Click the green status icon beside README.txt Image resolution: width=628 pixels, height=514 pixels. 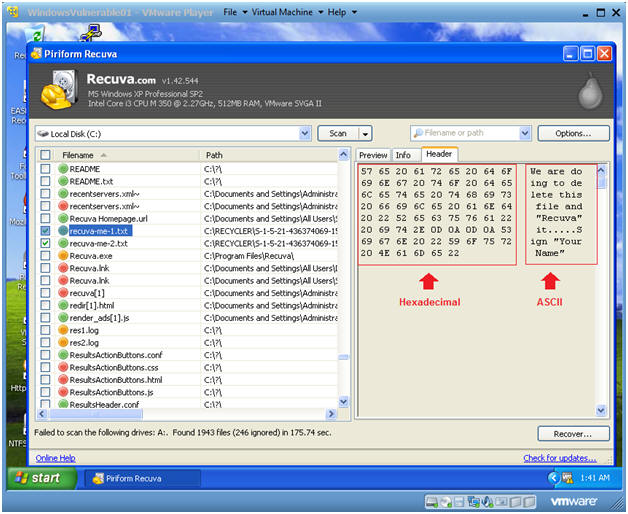[x=63, y=181]
